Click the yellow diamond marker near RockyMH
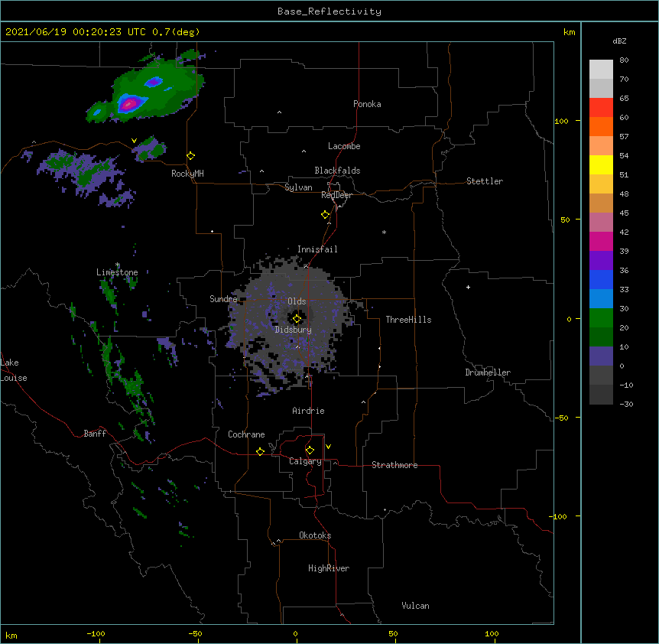This screenshot has height=644, width=659. click(x=191, y=156)
